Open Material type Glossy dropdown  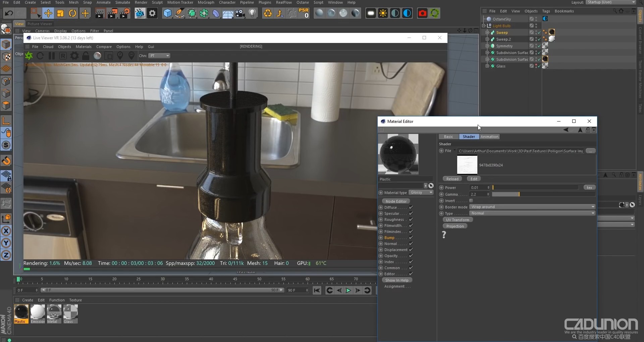421,192
